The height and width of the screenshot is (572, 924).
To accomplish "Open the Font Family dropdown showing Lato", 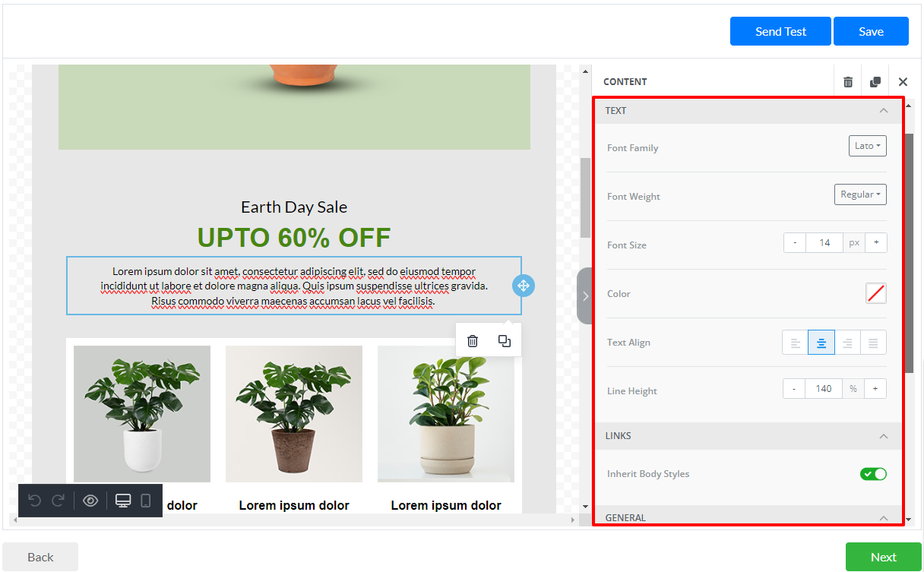I will tap(867, 146).
